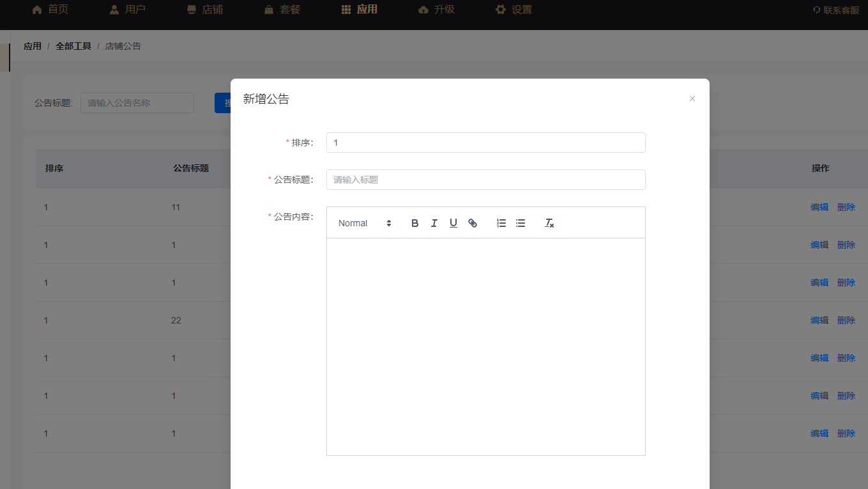
Task: Open the 店铺 nav menu
Action: (204, 10)
